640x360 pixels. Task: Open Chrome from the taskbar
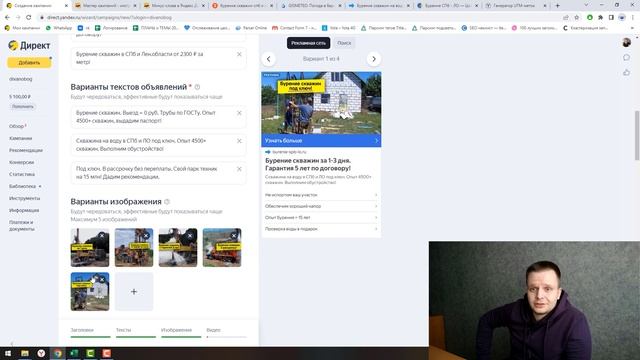click(58, 353)
